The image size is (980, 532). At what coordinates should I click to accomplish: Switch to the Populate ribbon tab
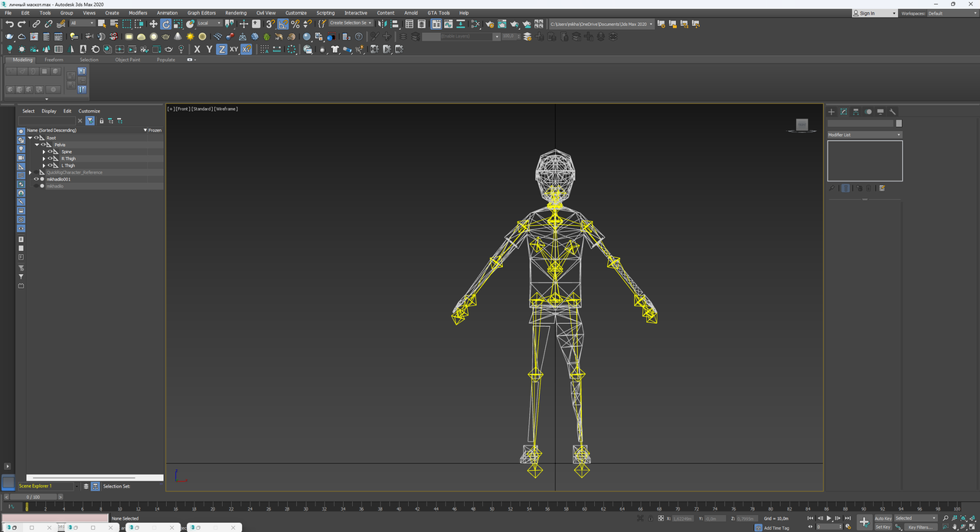click(x=166, y=60)
